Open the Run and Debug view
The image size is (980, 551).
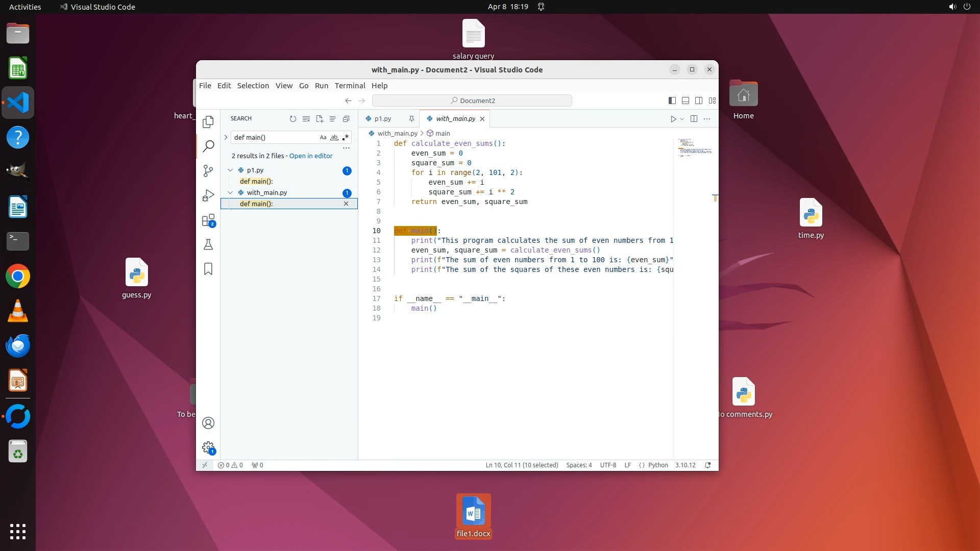pos(208,195)
